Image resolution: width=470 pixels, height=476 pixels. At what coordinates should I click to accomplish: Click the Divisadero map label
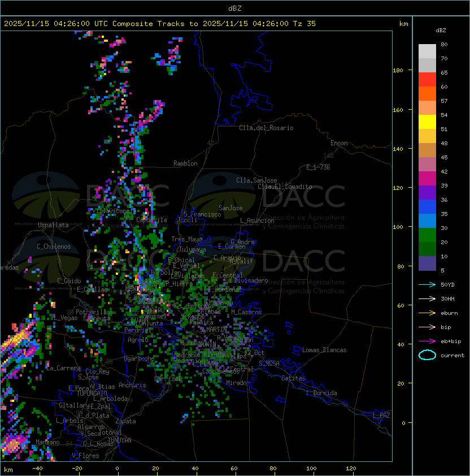251,280
